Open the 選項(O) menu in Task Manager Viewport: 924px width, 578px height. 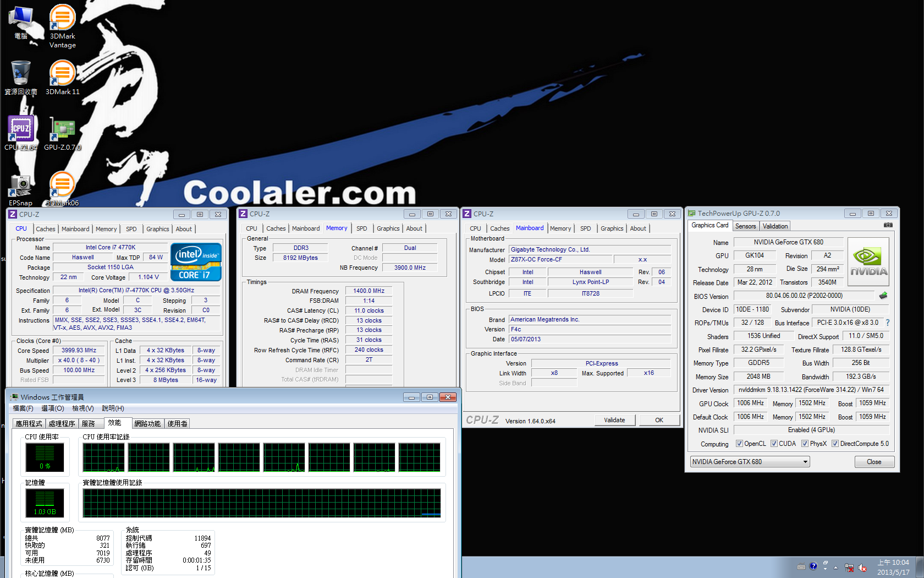(53, 408)
